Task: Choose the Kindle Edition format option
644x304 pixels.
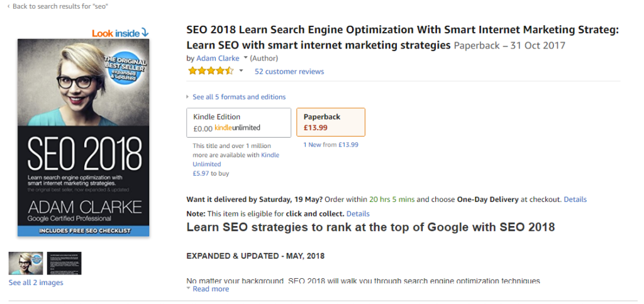Action: (x=238, y=123)
